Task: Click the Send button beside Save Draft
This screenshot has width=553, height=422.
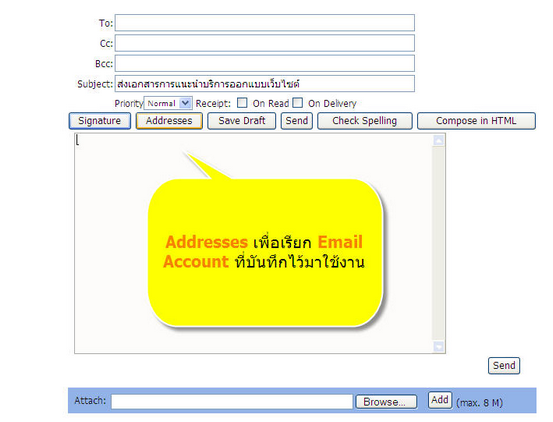Action: (x=297, y=121)
